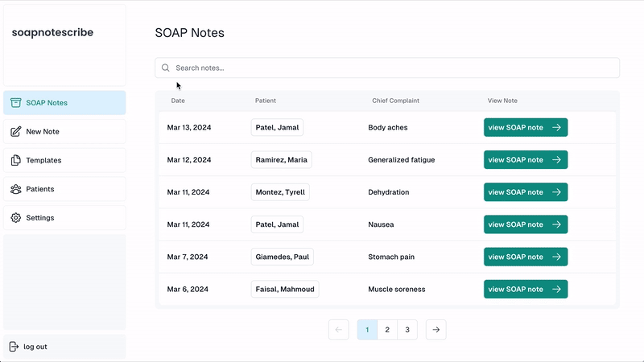Click the Generalized fatigue complaint text

coord(401,159)
